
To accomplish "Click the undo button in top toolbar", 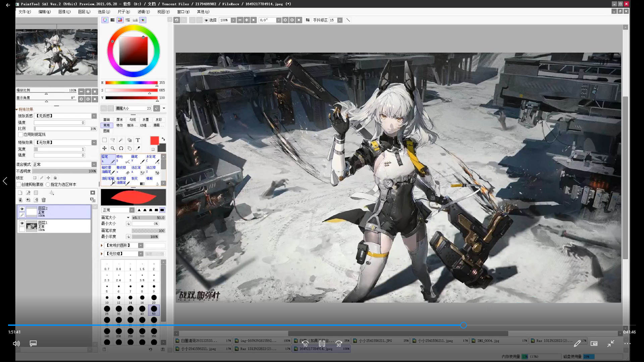I will [x=176, y=20].
